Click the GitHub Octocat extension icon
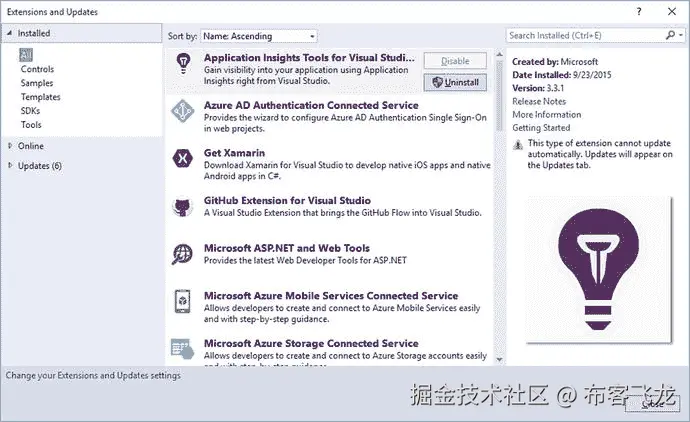 (183, 207)
